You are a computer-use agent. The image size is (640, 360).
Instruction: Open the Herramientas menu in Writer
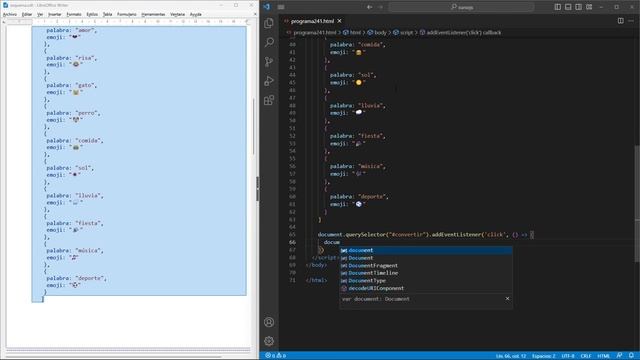tap(153, 14)
